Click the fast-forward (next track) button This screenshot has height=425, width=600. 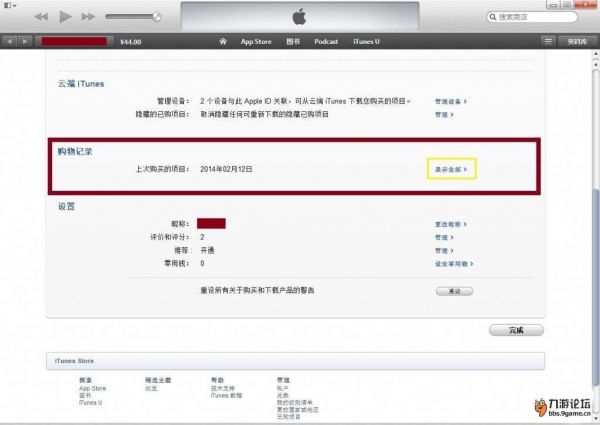point(89,18)
